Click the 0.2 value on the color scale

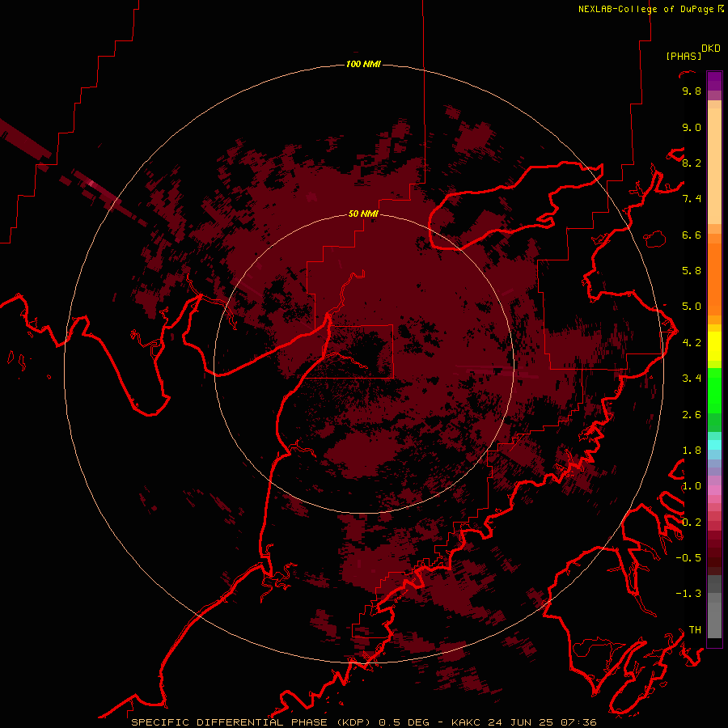[692, 523]
